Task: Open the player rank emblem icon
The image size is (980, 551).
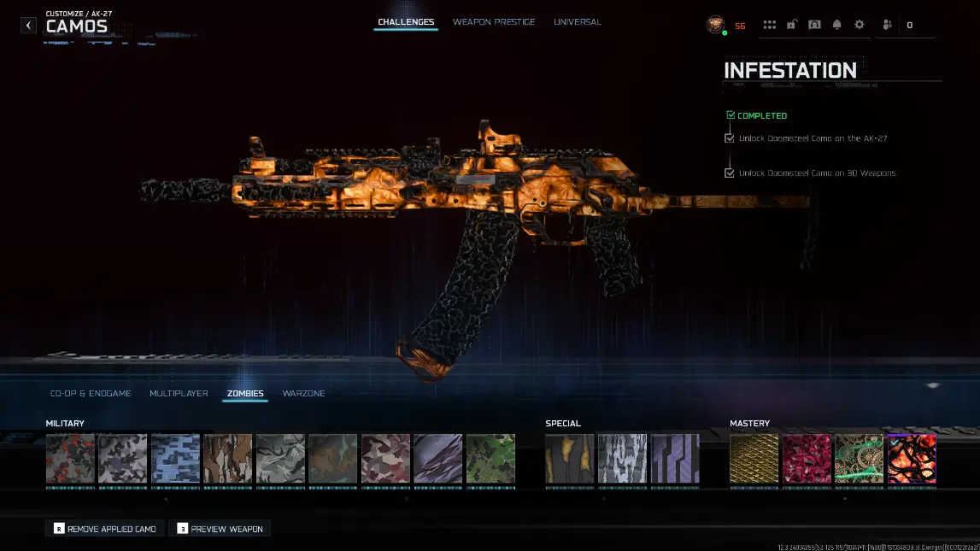Action: coord(716,25)
